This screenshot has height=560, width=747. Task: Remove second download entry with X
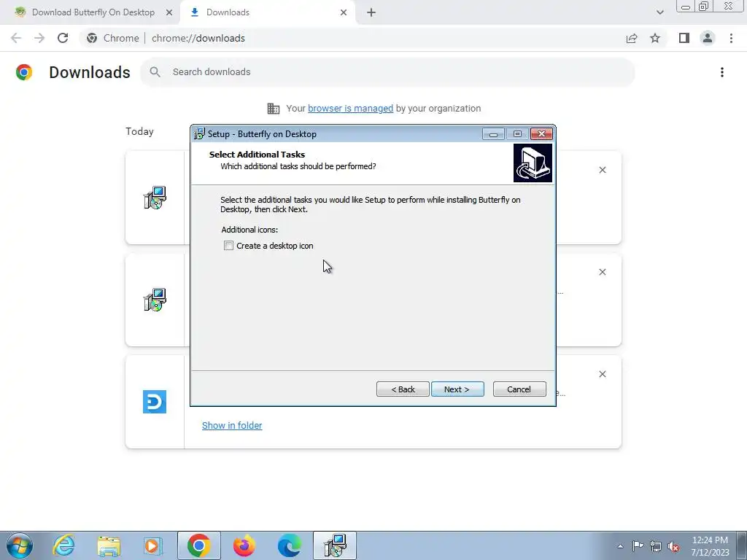coord(602,272)
